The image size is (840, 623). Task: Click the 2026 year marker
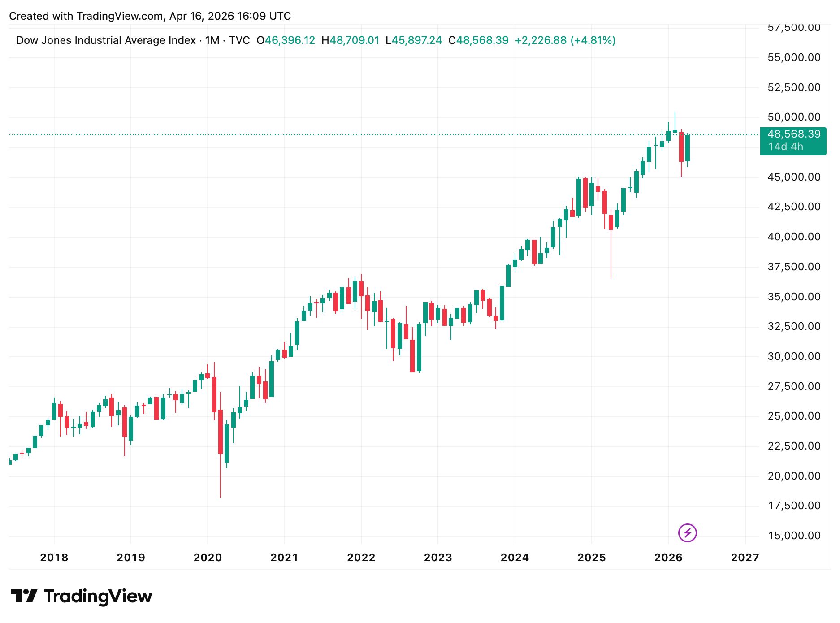pyautogui.click(x=668, y=558)
